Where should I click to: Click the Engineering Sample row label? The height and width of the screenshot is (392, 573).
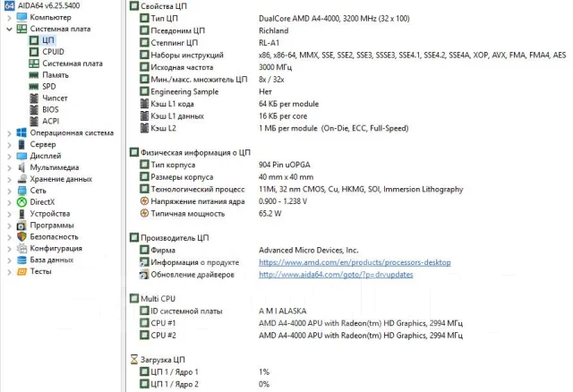tap(184, 91)
